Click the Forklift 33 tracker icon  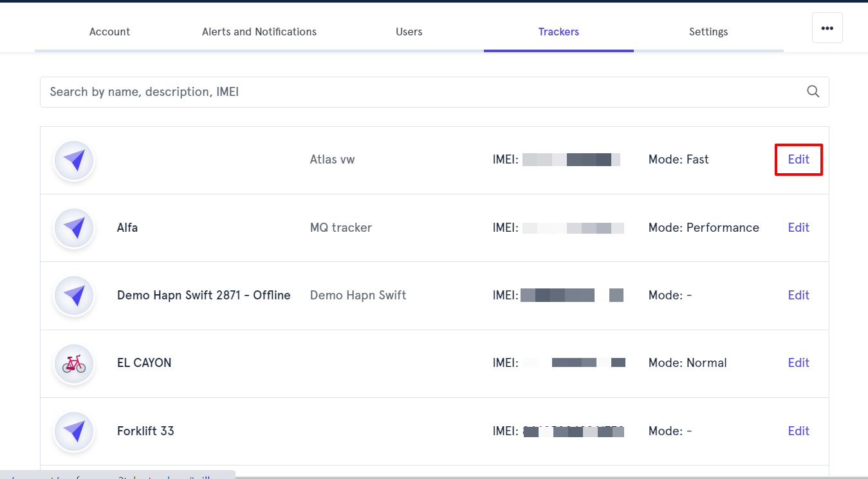tap(74, 431)
